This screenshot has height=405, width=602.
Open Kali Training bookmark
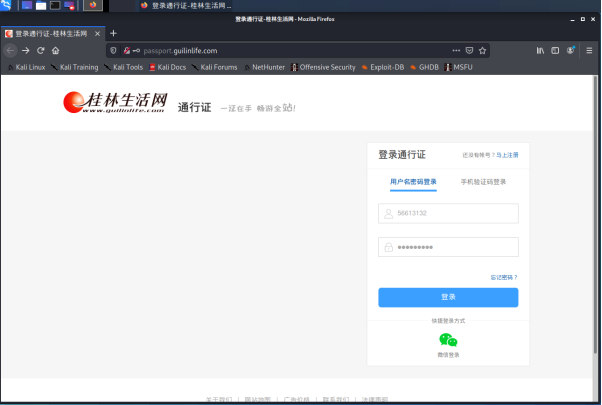pos(74,67)
